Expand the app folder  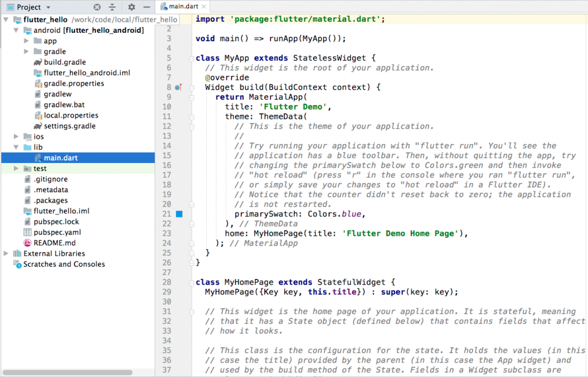click(x=26, y=41)
